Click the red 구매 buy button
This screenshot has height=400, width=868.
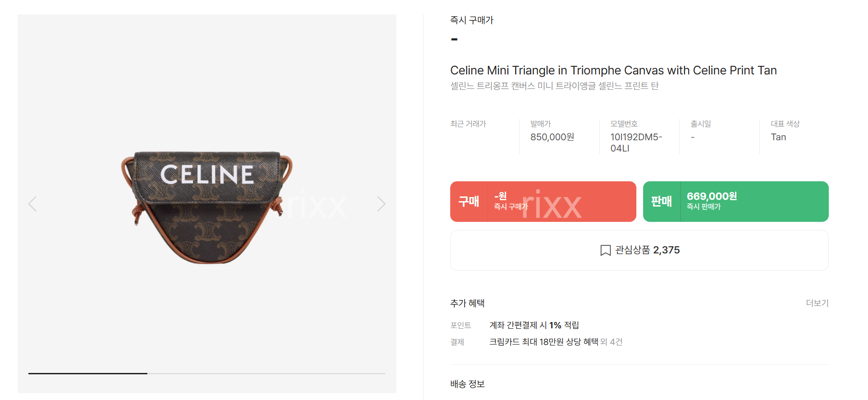click(543, 202)
